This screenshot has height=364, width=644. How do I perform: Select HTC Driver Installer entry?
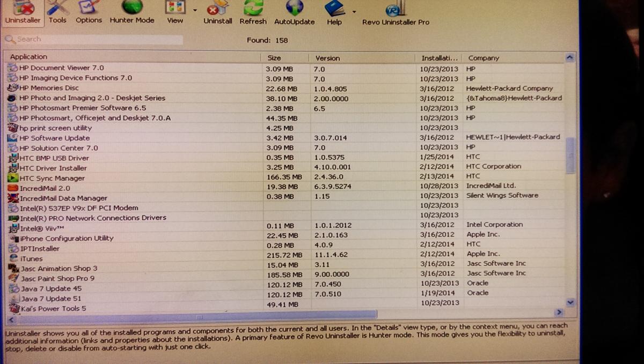pyautogui.click(x=53, y=168)
